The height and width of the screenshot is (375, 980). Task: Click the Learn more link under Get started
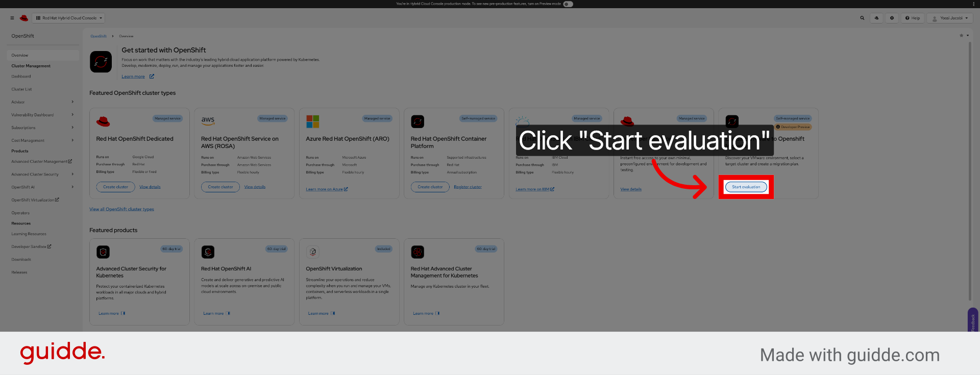coord(133,77)
